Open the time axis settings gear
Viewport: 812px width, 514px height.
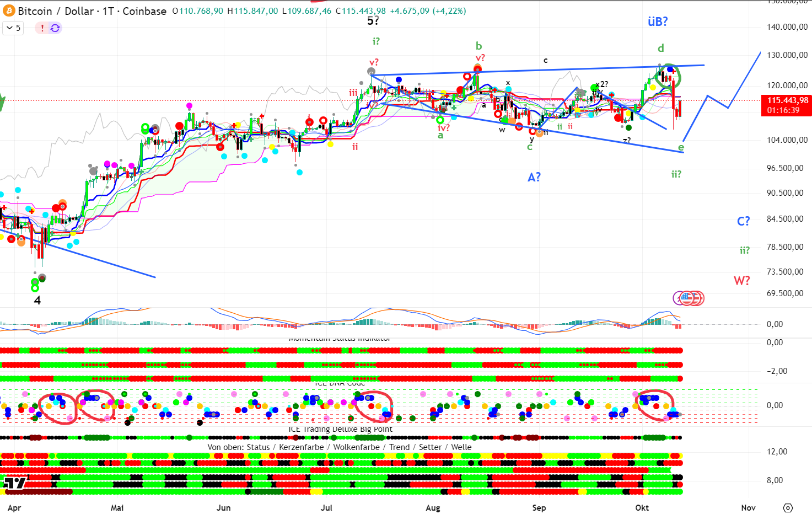tap(788, 507)
